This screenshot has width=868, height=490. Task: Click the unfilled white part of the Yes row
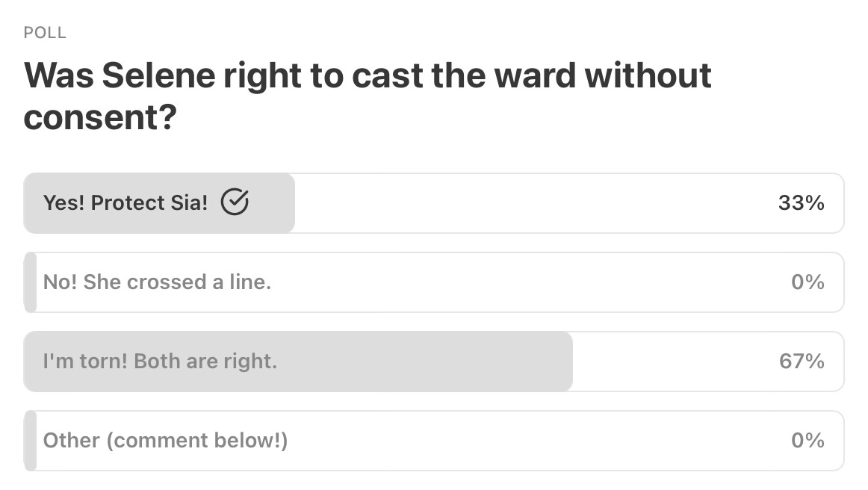point(523,203)
